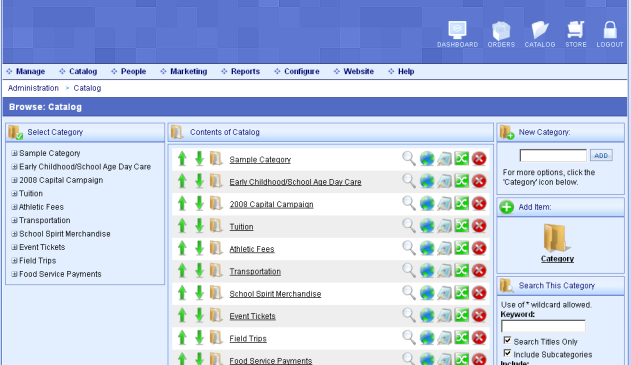Click the red X for Event Tickets
This screenshot has width=631, height=365.
(x=479, y=315)
